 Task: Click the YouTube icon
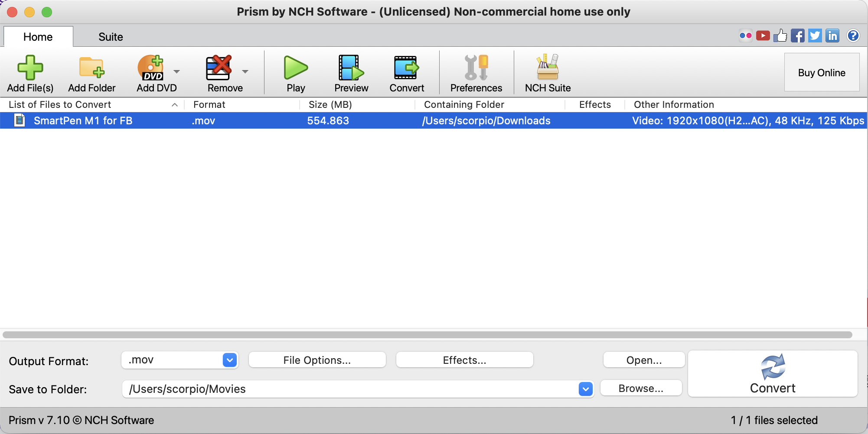[x=763, y=36]
